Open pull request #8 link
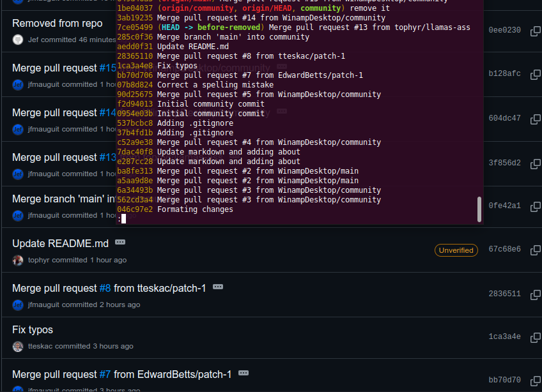The width and height of the screenshot is (542, 392). pos(105,288)
